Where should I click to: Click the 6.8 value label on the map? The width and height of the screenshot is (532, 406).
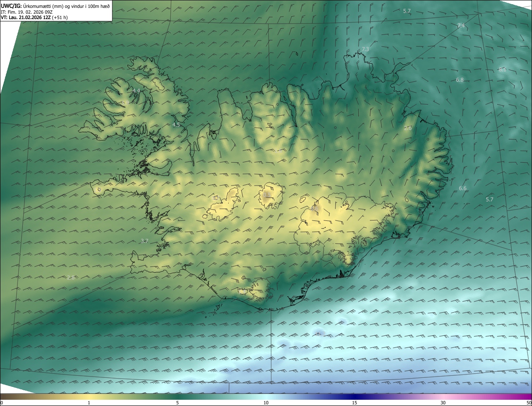460,80
